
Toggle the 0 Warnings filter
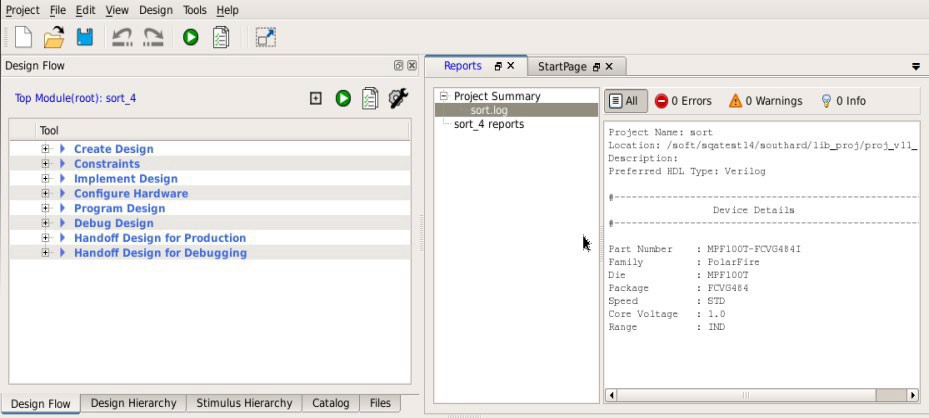(765, 101)
